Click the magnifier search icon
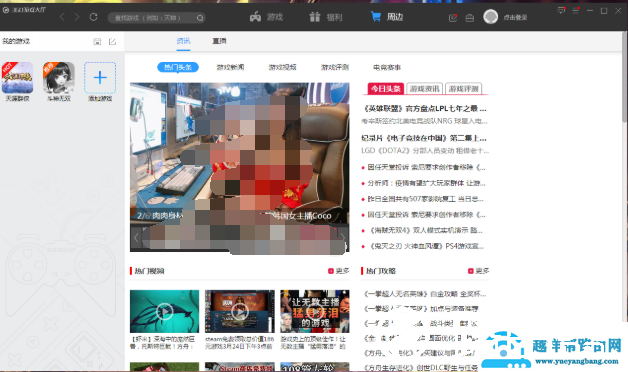 pyautogui.click(x=199, y=18)
